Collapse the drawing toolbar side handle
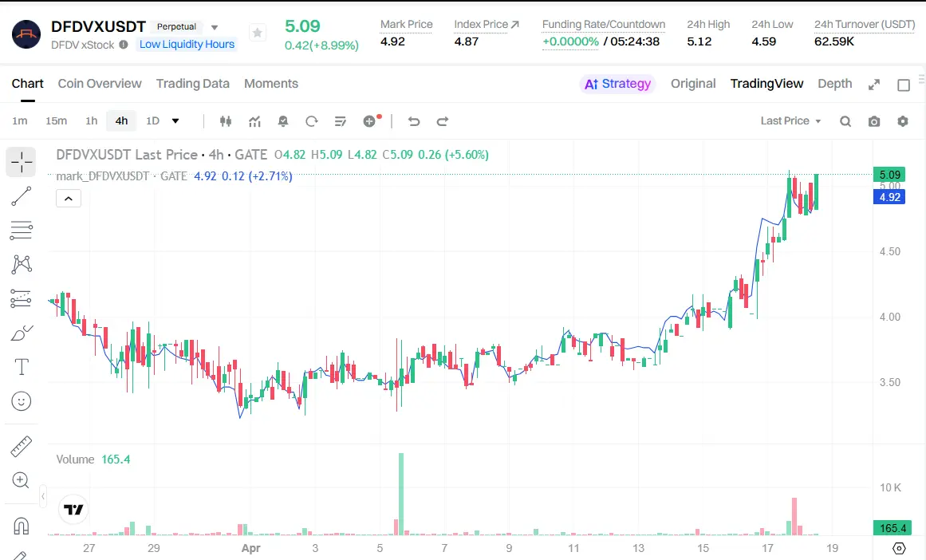The height and width of the screenshot is (560, 926). 43,496
